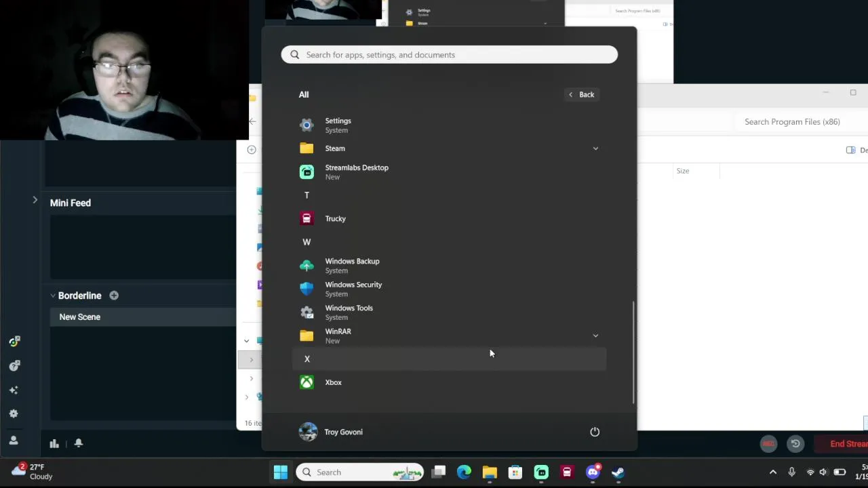
Task: Toggle the Details pane in File Explorer
Action: (856, 150)
